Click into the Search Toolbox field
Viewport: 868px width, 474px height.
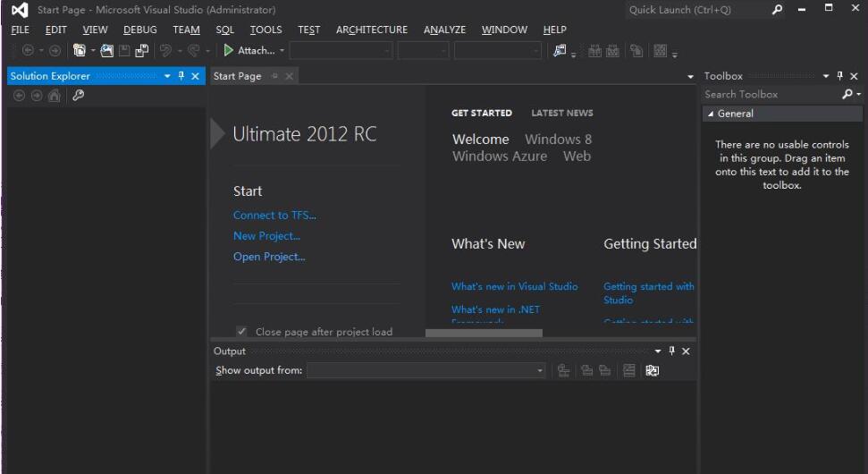click(x=771, y=94)
